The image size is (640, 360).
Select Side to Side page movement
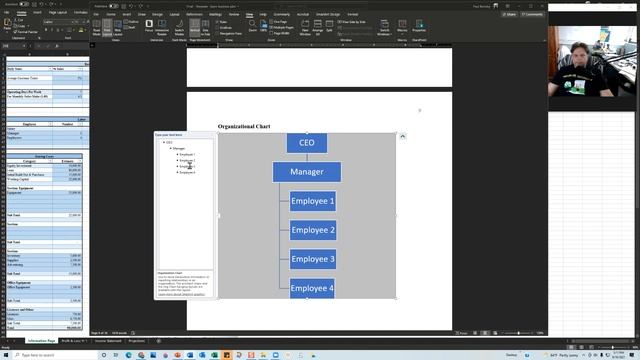click(x=205, y=27)
